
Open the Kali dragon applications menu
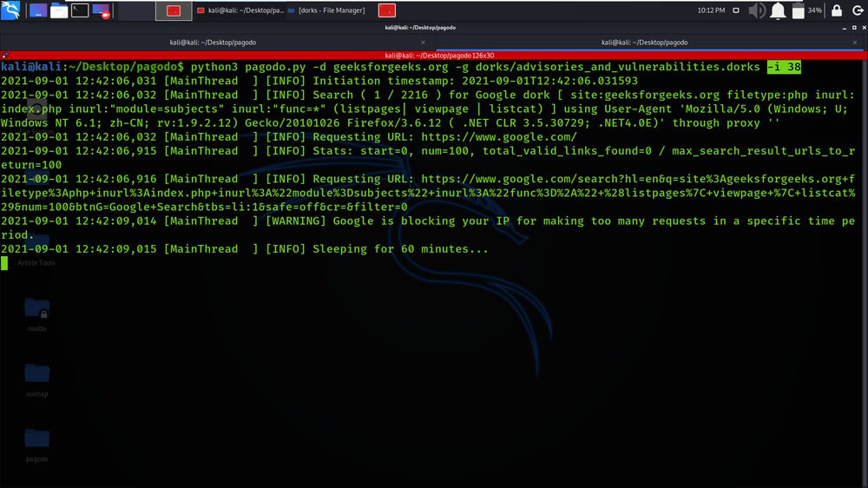pyautogui.click(x=10, y=10)
